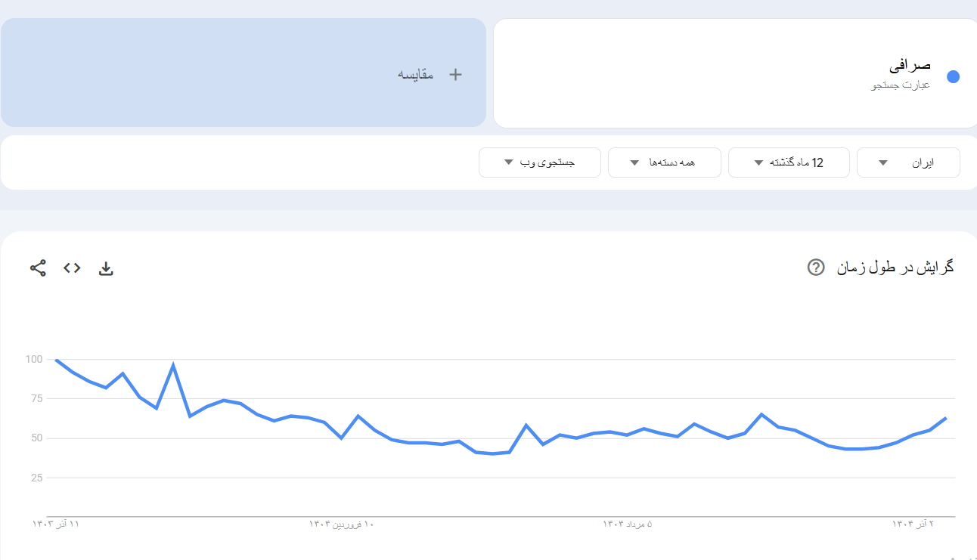Screen dimensions: 977x560
Task: Open the همه دسته‌ها categories dropdown
Action: click(664, 162)
